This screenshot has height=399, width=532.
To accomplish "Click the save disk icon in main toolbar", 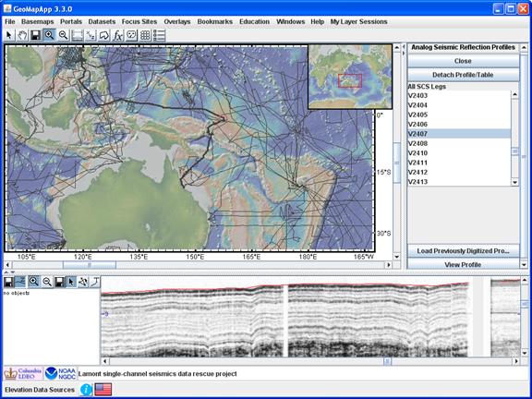I will (36, 35).
